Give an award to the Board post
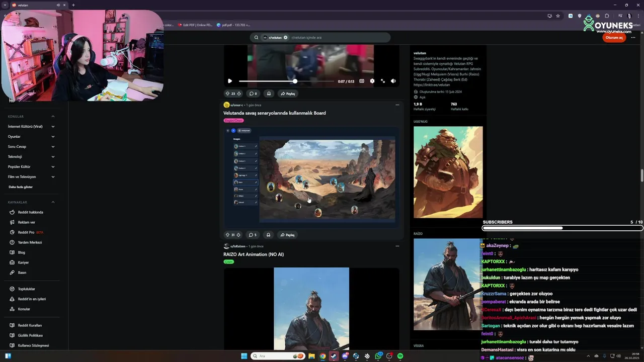 point(269,235)
